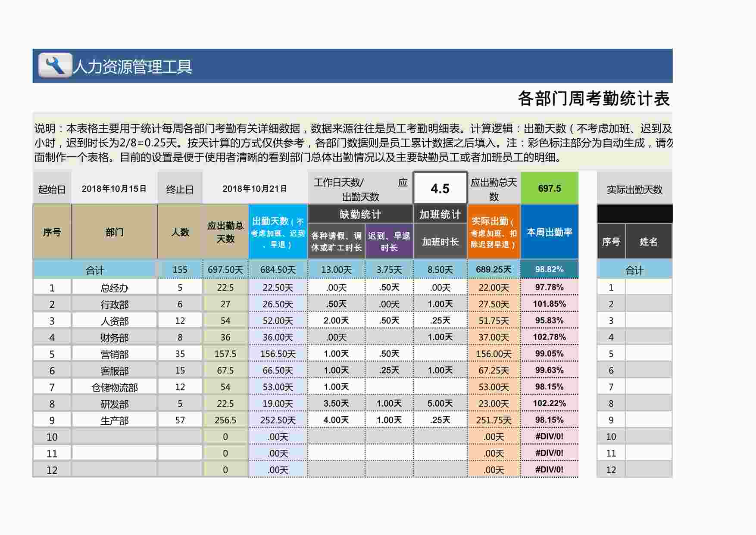Select the 起始日 label cell
The width and height of the screenshot is (756, 535).
[52, 189]
